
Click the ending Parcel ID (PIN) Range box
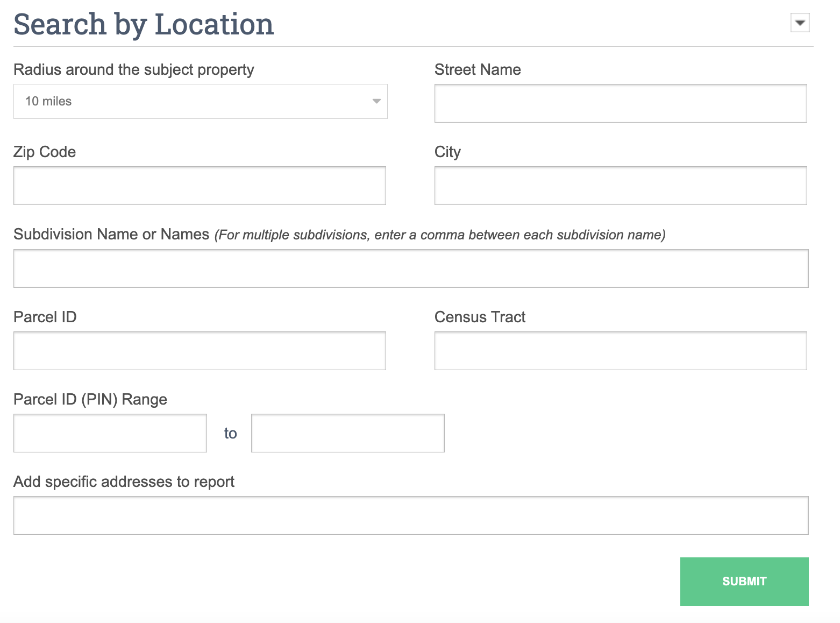[347, 433]
